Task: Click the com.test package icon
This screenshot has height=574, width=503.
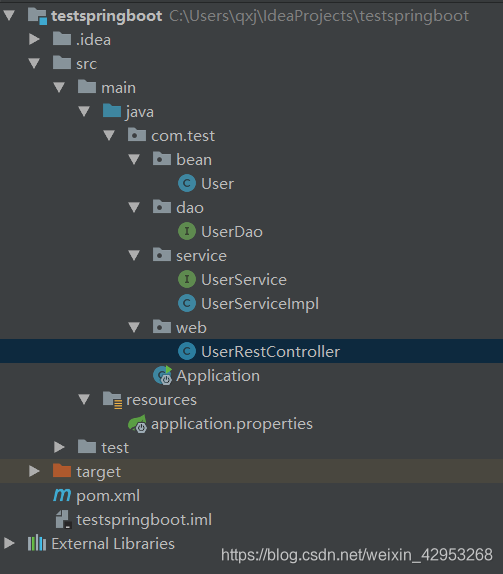Action: point(137,135)
